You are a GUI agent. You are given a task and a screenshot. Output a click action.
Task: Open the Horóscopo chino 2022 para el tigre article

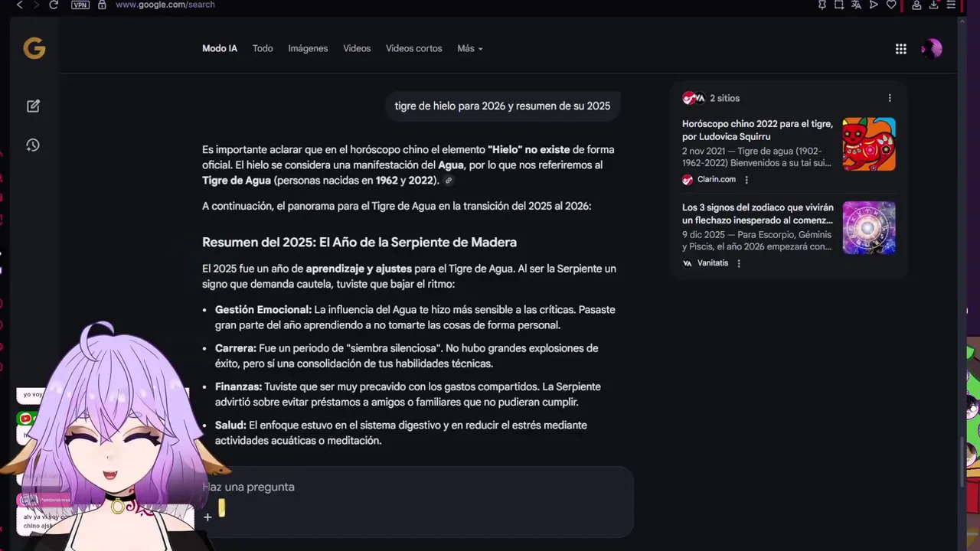tap(756, 130)
